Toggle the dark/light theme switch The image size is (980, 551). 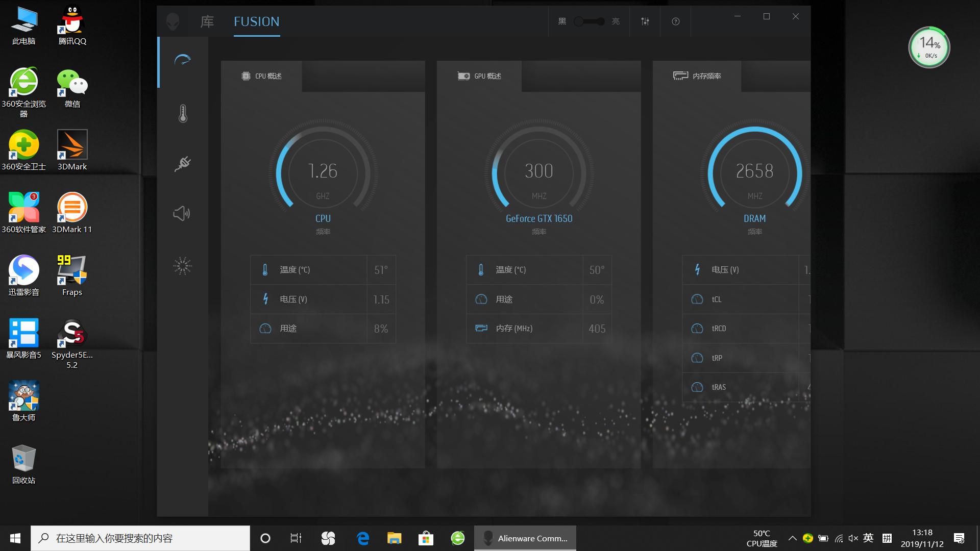[589, 21]
